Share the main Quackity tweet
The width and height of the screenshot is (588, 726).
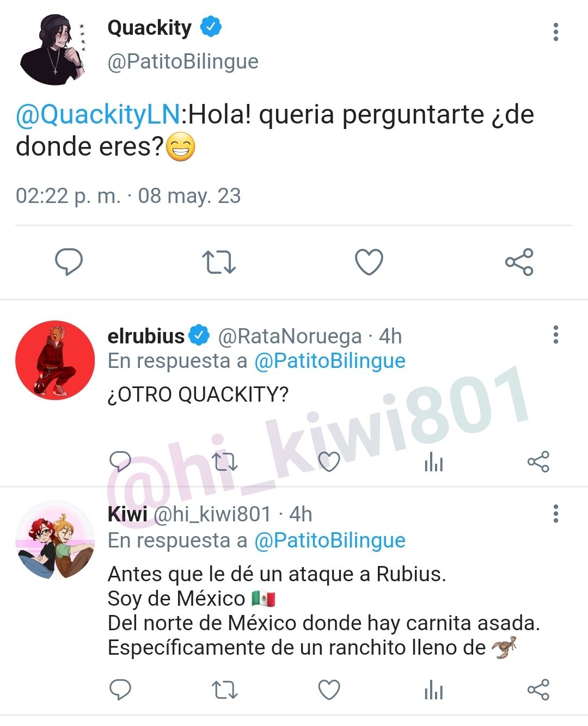[519, 262]
